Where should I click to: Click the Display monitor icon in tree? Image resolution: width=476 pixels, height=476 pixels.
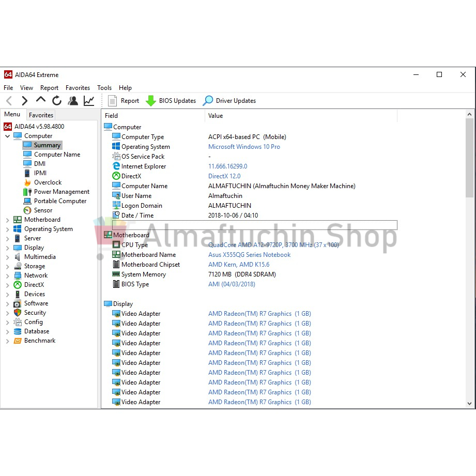pyautogui.click(x=18, y=248)
